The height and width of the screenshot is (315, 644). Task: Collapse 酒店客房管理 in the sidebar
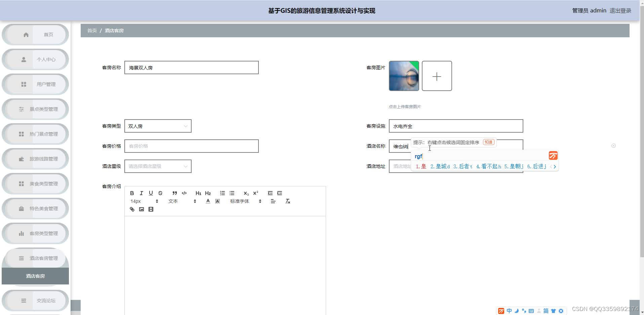[x=35, y=258]
